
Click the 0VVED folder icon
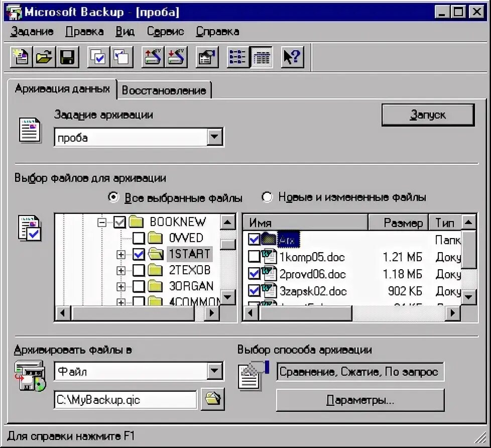click(x=155, y=238)
